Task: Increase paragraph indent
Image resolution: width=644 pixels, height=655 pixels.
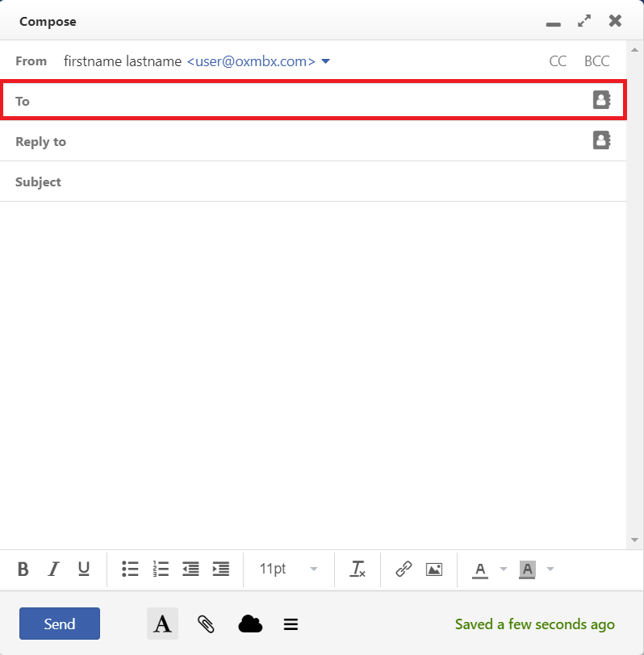Action: pyautogui.click(x=221, y=569)
